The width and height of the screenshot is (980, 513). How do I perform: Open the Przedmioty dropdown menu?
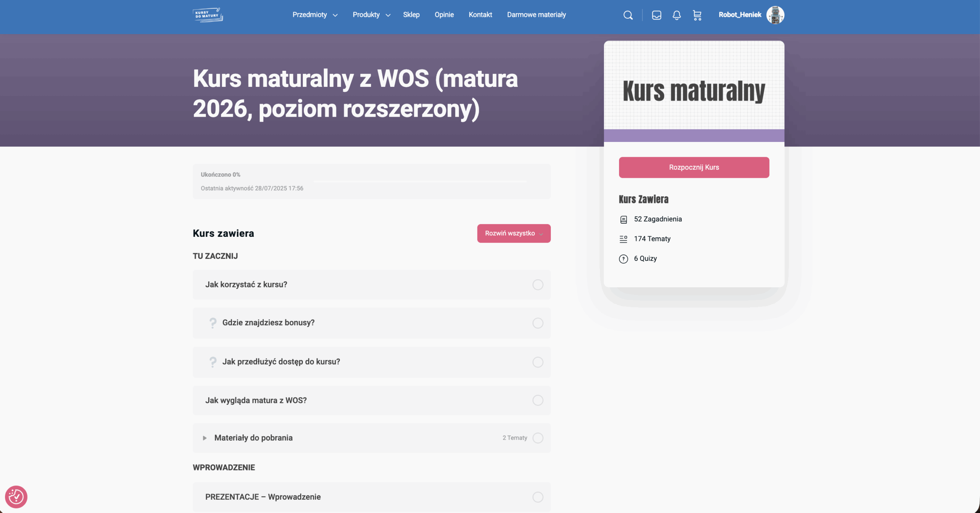315,15
